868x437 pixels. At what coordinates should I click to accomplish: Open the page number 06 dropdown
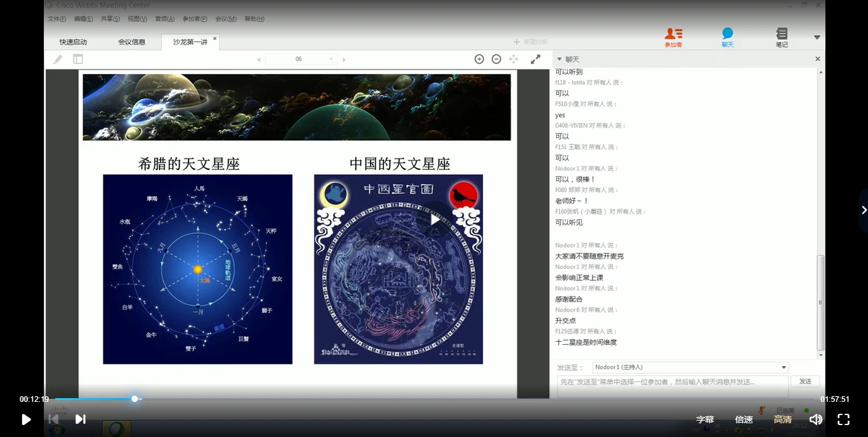coord(301,59)
